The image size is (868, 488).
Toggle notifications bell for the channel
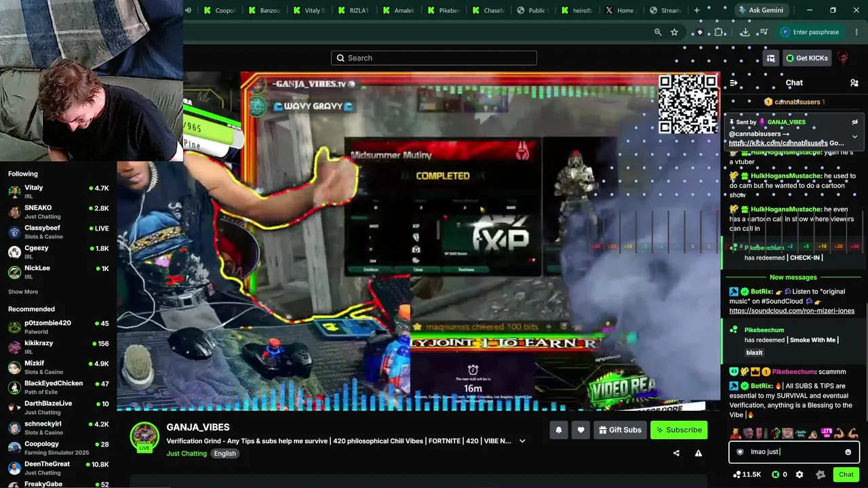pos(559,430)
